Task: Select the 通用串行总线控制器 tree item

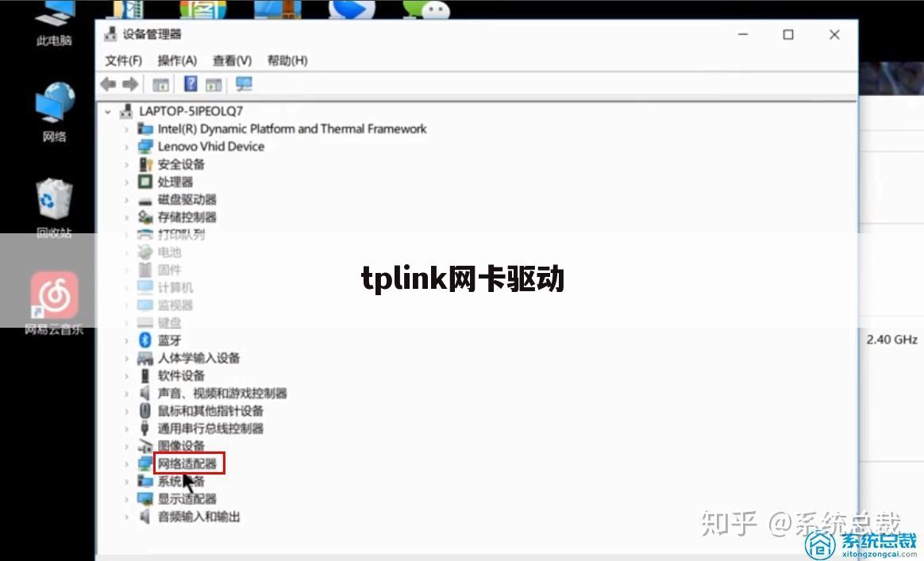Action: click(x=211, y=428)
